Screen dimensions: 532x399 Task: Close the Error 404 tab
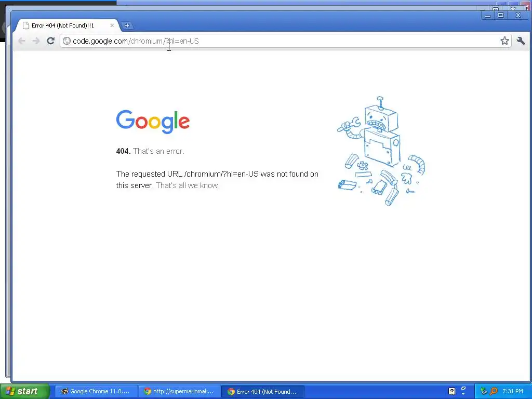click(x=112, y=25)
